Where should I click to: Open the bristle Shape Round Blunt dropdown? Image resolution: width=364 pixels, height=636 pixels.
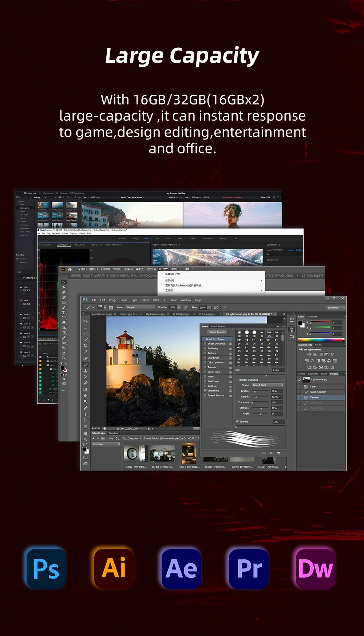point(268,385)
